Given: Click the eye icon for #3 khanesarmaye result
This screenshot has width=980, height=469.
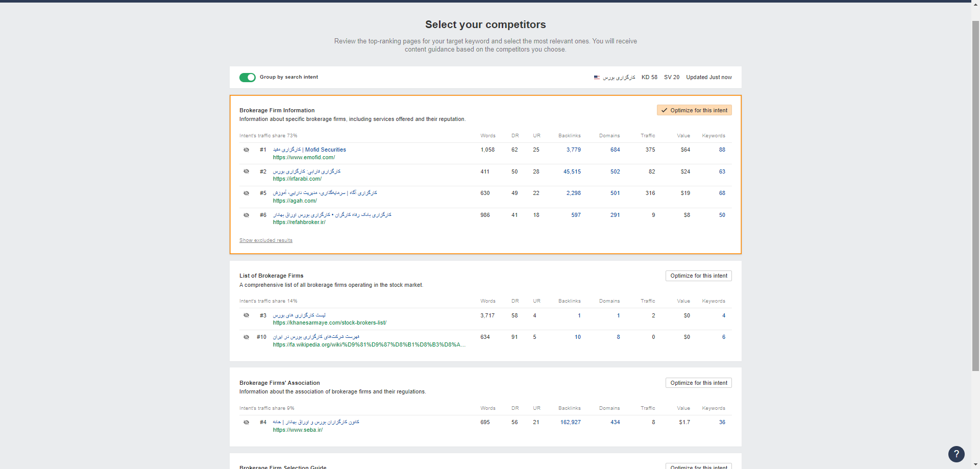Looking at the screenshot, I should 247,315.
